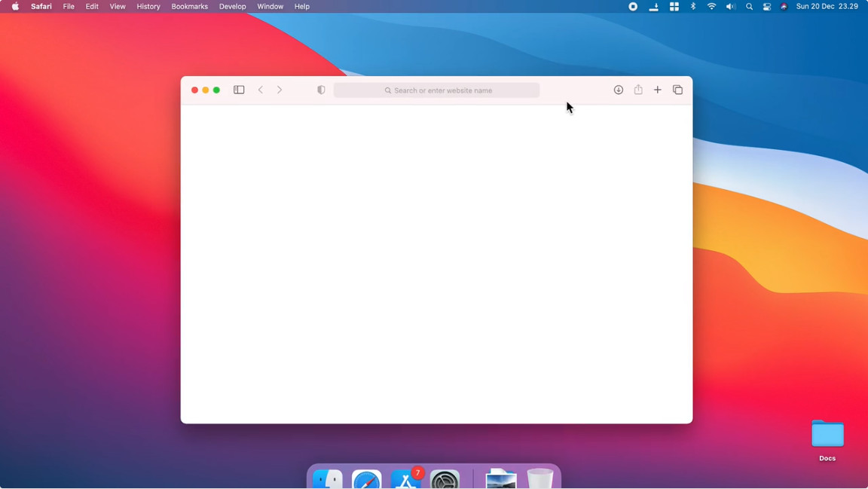Open Finder from the Dock
Viewport: 868px width, 489px height.
coord(327,479)
